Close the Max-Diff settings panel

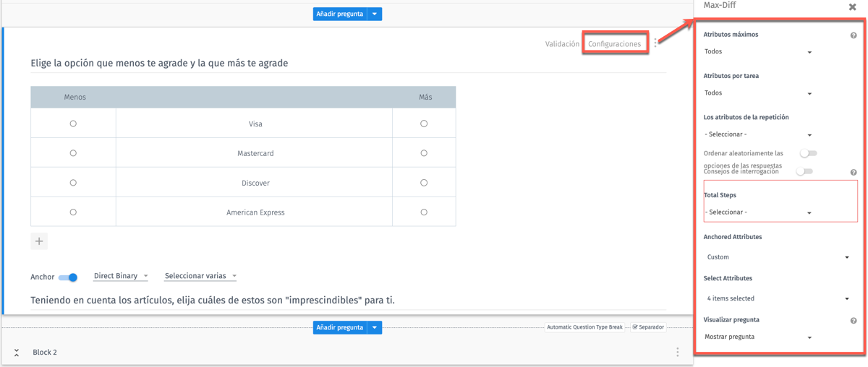pyautogui.click(x=852, y=7)
